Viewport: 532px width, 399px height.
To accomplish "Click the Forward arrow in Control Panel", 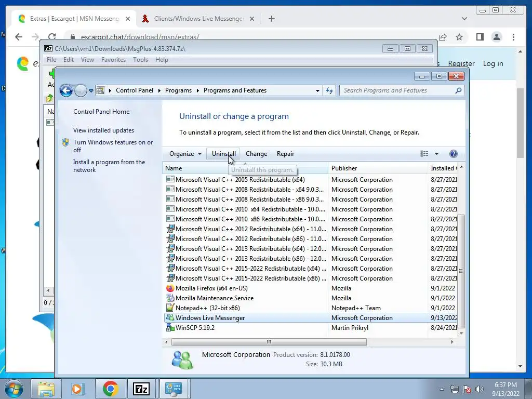I will pos(81,90).
